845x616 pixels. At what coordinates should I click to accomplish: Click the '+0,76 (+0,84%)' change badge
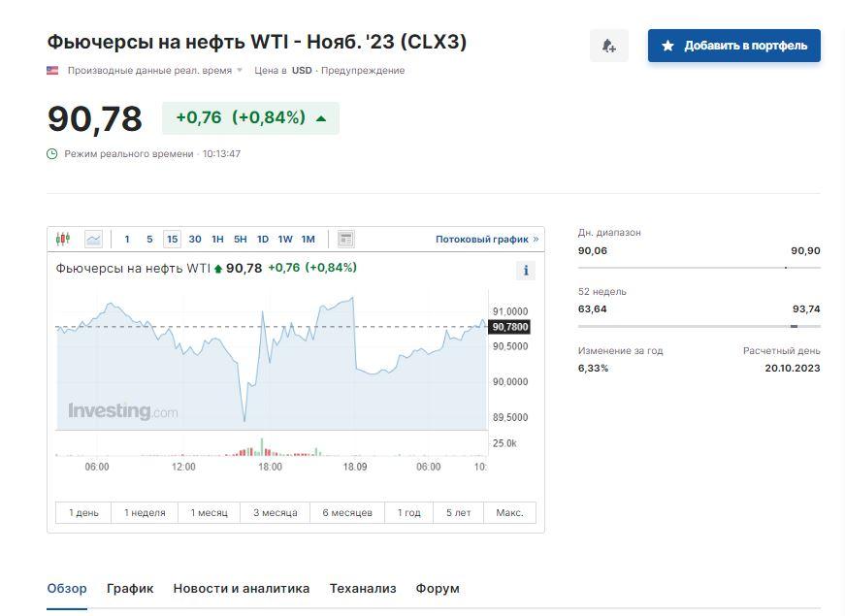click(x=250, y=118)
